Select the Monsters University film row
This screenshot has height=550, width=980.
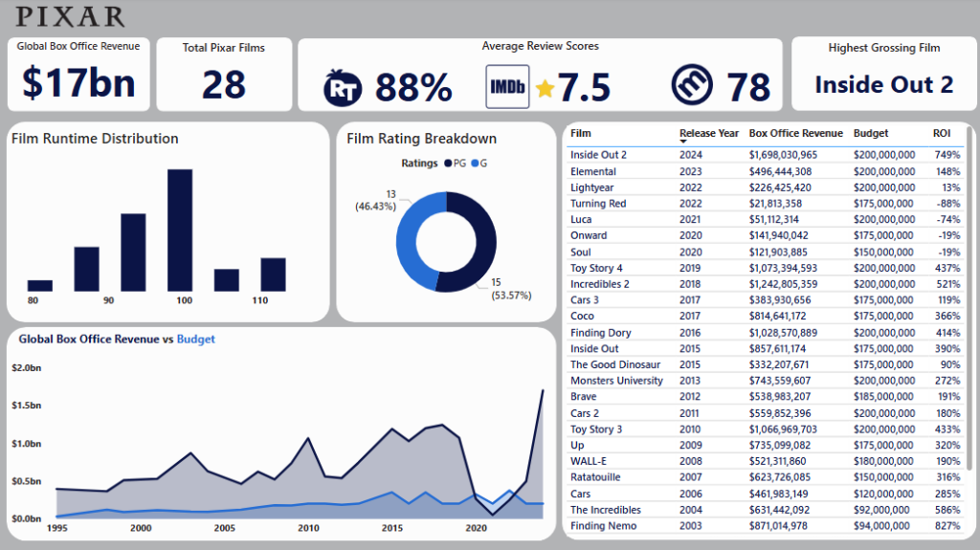pyautogui.click(x=765, y=381)
